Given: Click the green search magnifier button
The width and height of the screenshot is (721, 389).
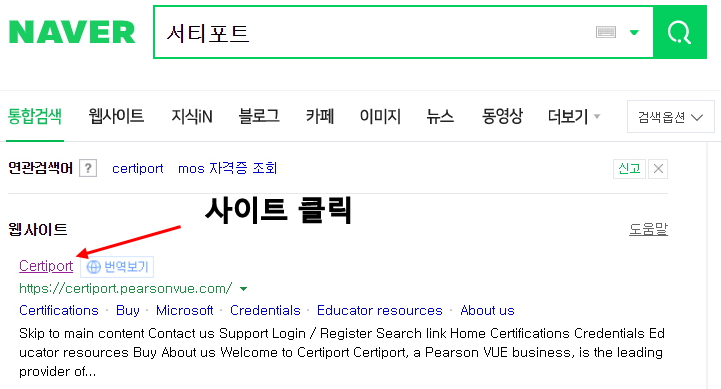Looking at the screenshot, I should pyautogui.click(x=680, y=32).
